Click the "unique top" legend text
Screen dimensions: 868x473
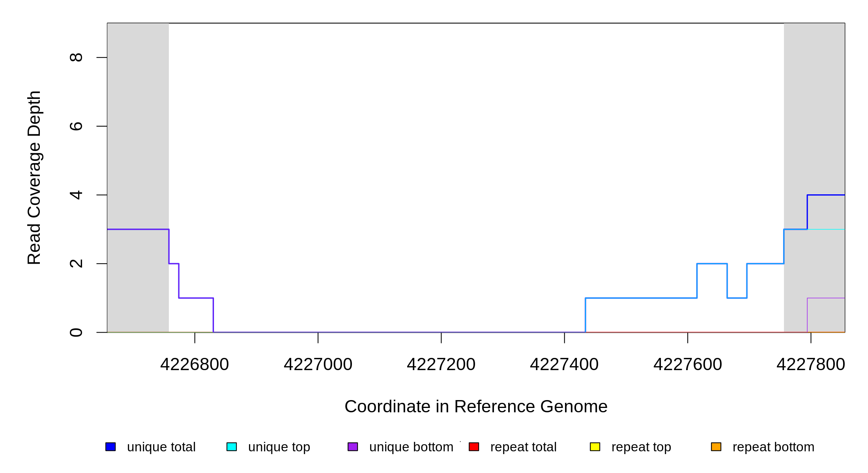click(279, 447)
